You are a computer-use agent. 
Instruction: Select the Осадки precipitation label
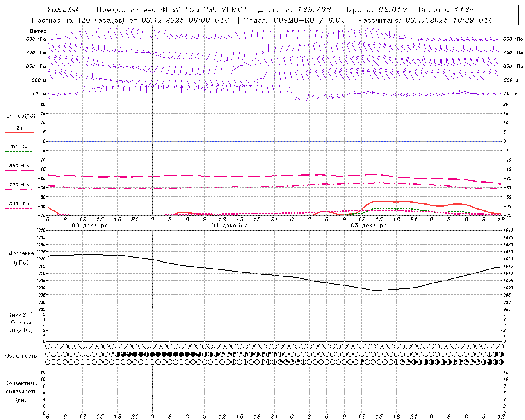click(x=21, y=322)
